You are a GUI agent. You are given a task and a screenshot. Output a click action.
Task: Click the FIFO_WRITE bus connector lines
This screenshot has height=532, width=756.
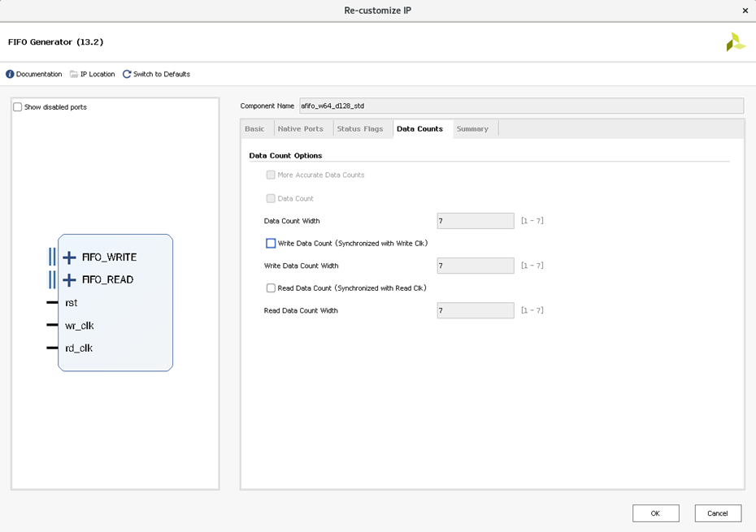pos(52,257)
